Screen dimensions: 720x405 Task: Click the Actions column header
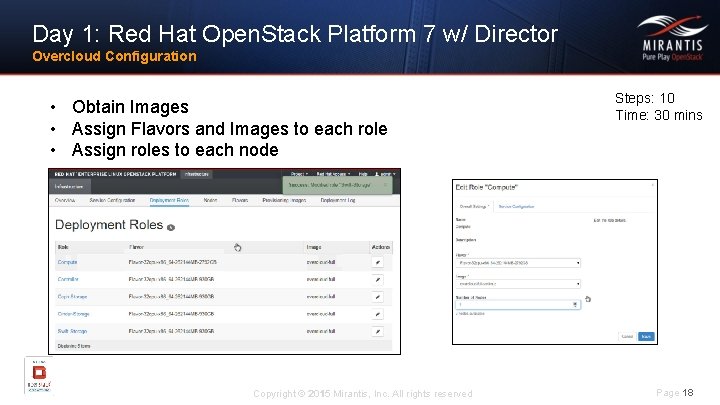pyautogui.click(x=381, y=247)
